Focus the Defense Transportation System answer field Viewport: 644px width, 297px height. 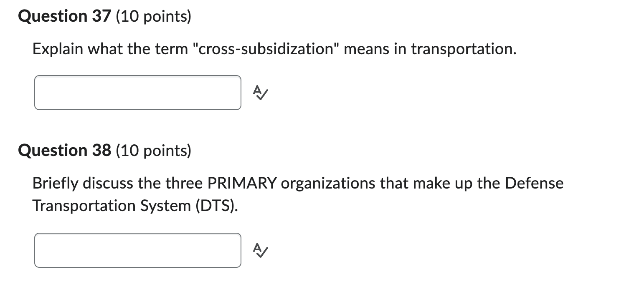tap(137, 250)
